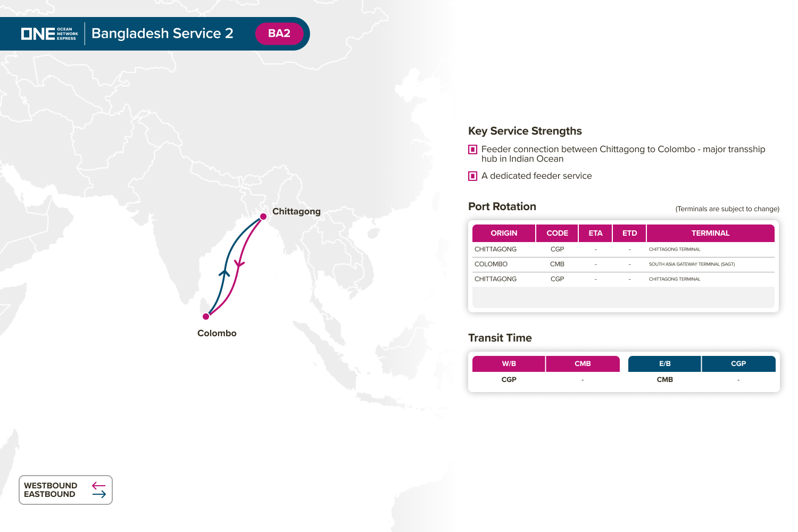Click the Colombo map label

[217, 333]
